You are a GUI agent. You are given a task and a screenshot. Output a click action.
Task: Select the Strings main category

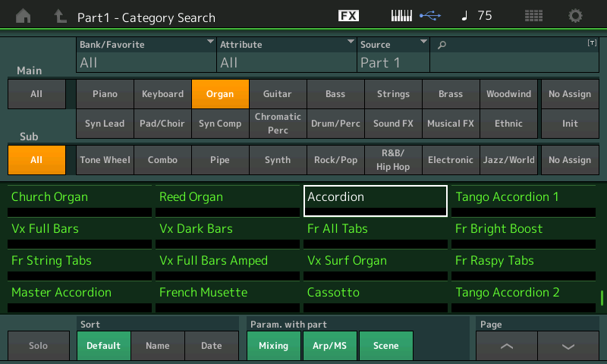point(393,94)
